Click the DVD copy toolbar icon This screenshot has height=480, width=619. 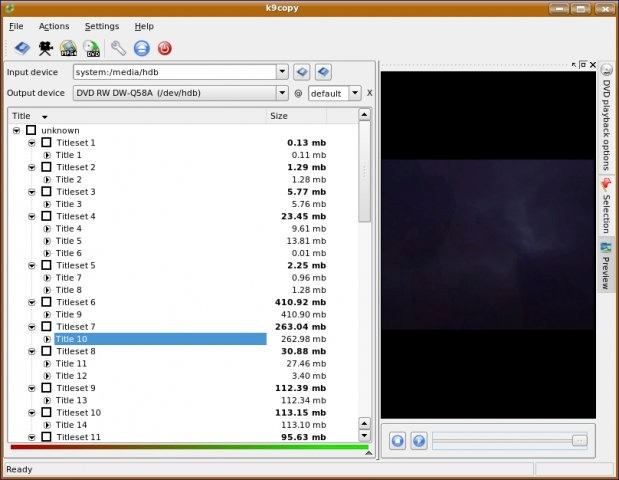point(92,48)
